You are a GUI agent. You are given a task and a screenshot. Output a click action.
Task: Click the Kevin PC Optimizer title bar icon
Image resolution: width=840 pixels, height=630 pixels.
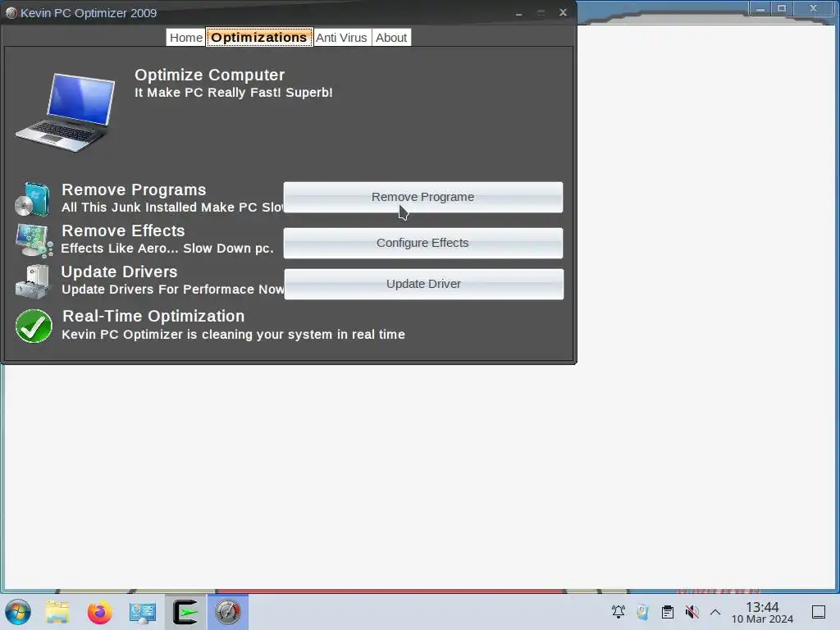pyautogui.click(x=11, y=13)
